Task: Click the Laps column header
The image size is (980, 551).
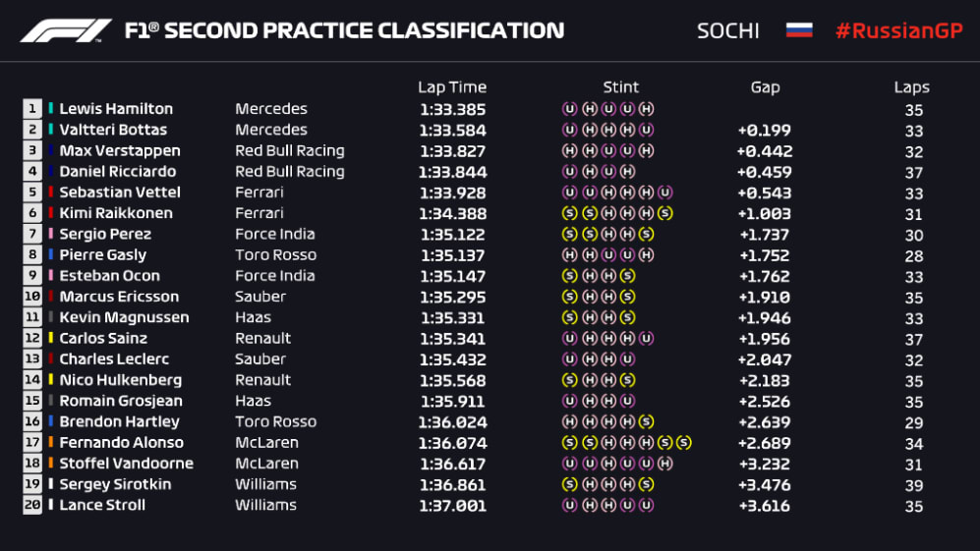Action: pyautogui.click(x=912, y=87)
